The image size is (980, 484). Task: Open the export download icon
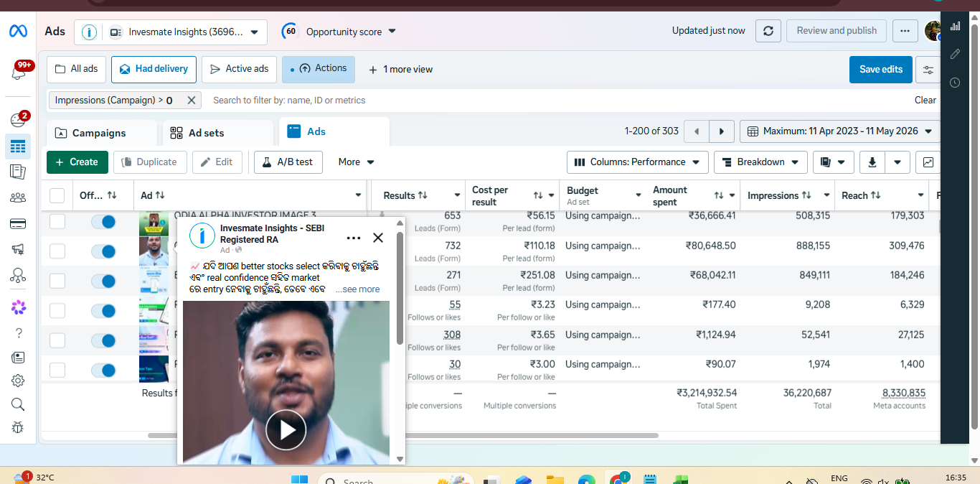[x=872, y=162]
